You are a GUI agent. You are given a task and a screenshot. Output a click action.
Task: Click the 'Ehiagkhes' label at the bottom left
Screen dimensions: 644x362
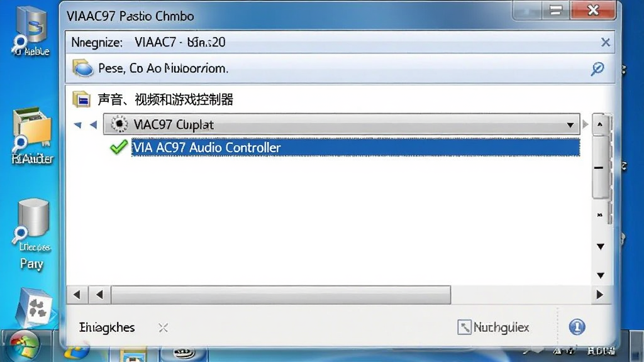point(107,327)
